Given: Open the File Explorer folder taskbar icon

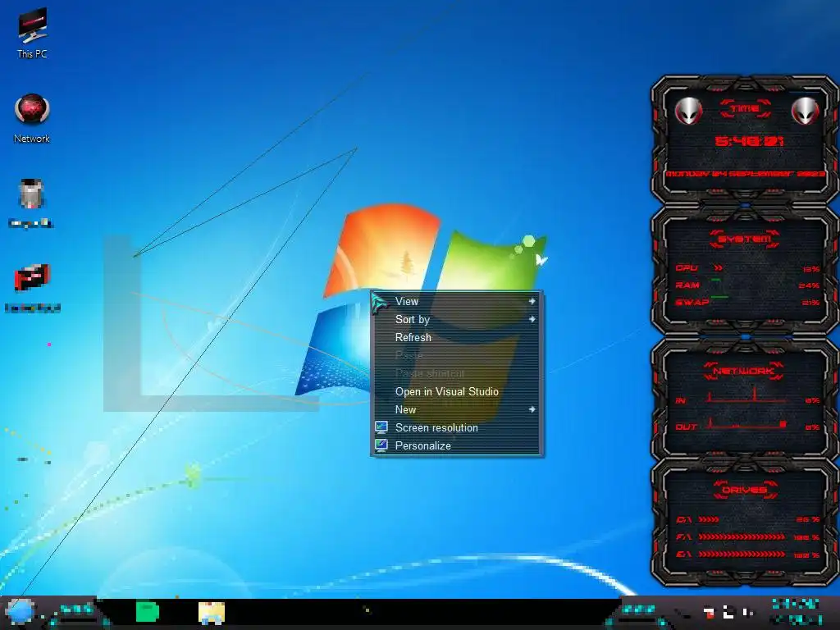Looking at the screenshot, I should pyautogui.click(x=212, y=613).
